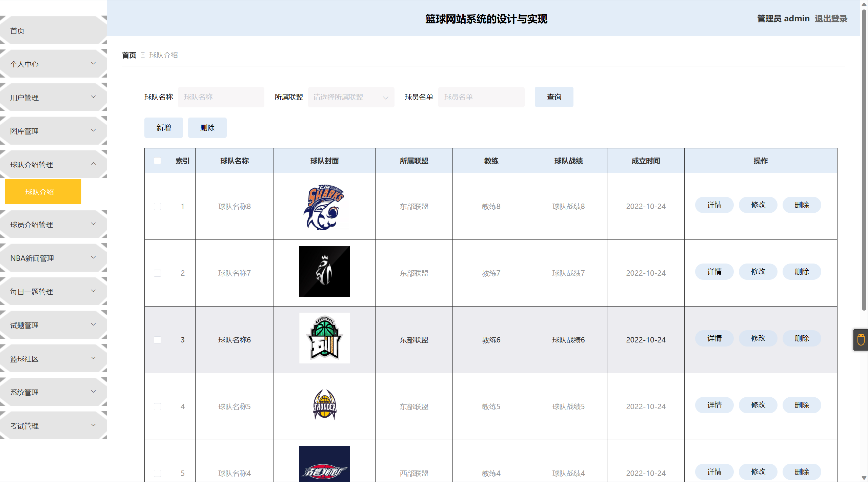Click 删除 for 球队名称6
Image resolution: width=868 pixels, height=482 pixels.
pos(802,338)
